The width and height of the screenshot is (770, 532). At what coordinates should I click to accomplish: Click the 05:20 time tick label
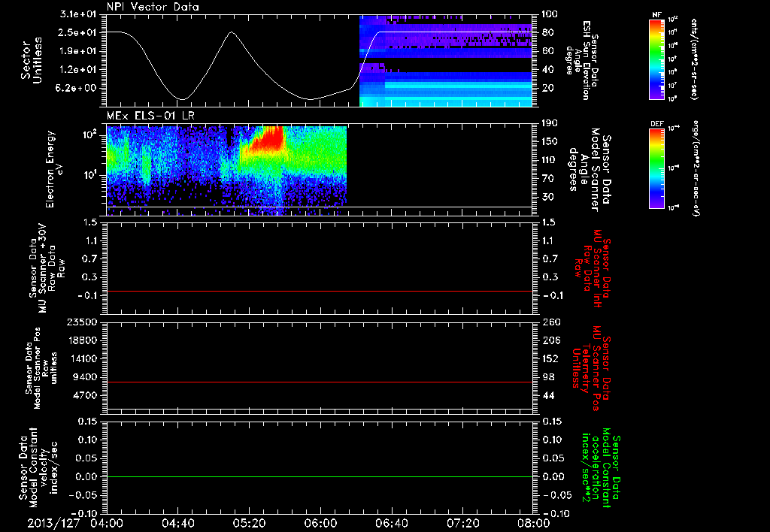(249, 523)
